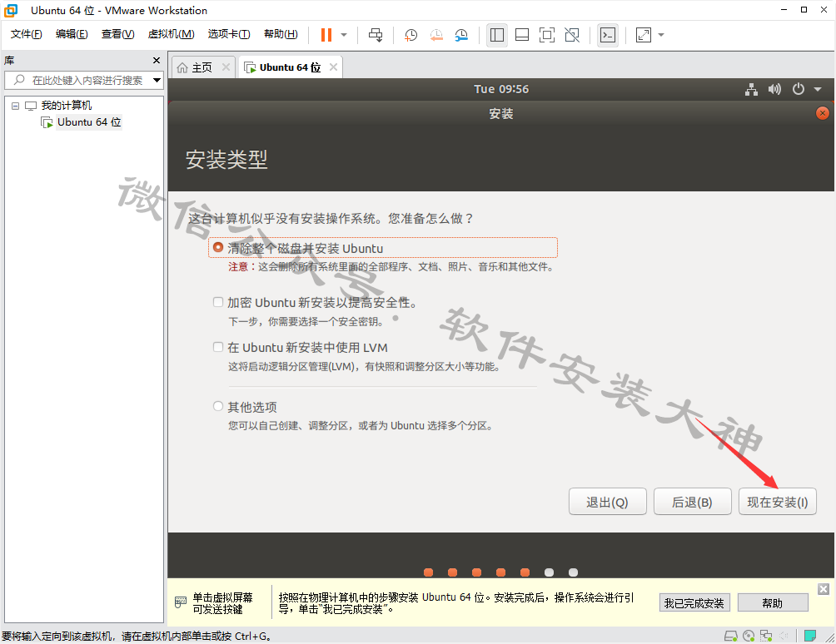Open the 选项卡(T) menu
The image size is (836, 644).
(229, 34)
